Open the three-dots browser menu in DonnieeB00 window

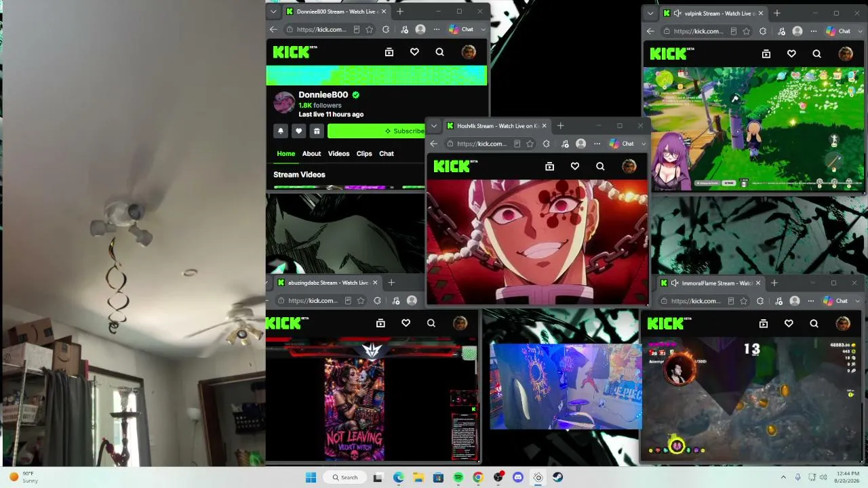pos(437,30)
